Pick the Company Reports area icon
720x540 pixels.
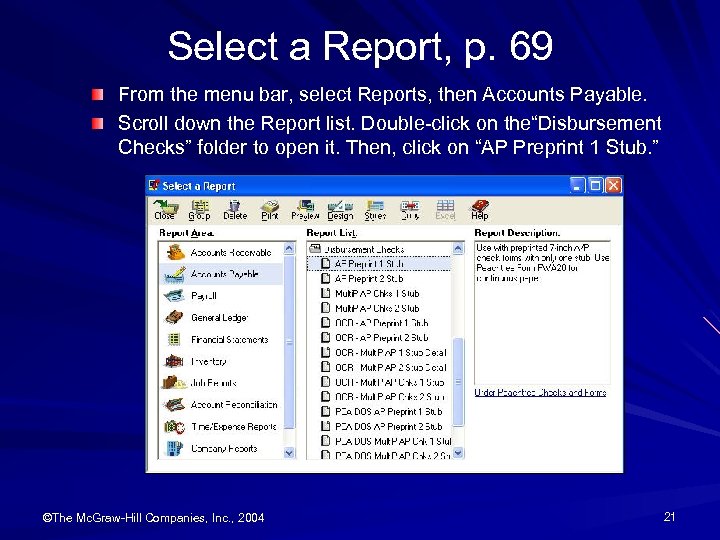(174, 448)
